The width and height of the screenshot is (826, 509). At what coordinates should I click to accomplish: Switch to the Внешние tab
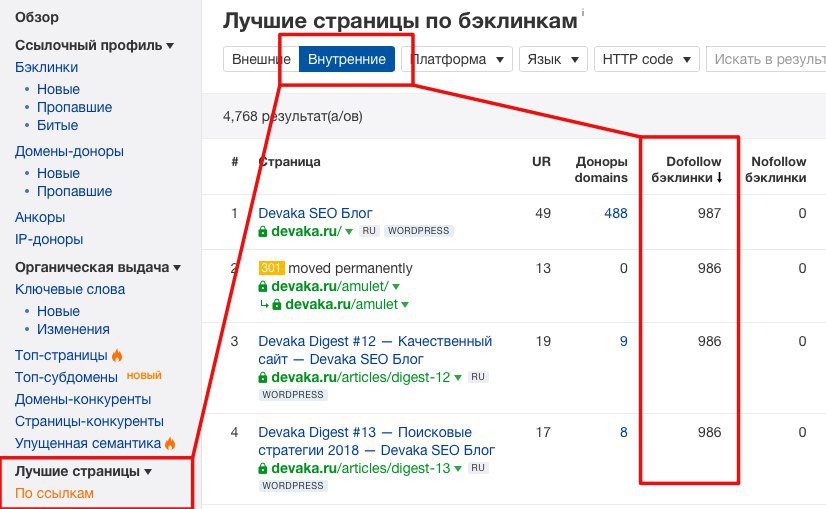(261, 59)
